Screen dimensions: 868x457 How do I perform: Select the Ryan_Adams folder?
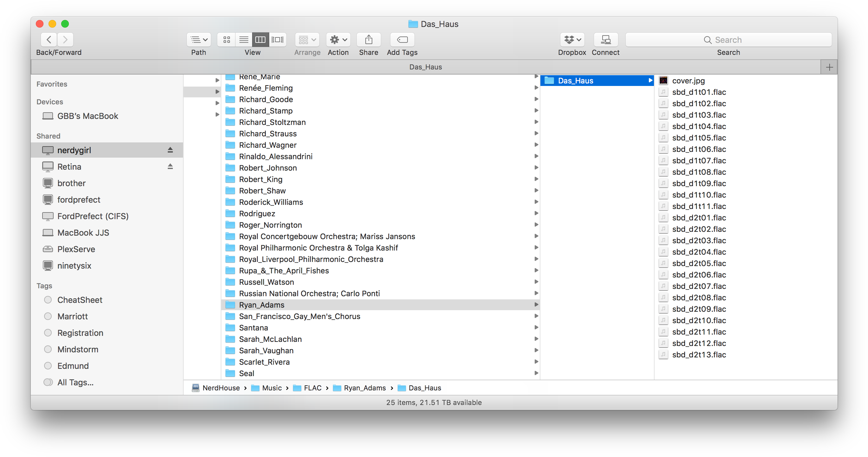(381, 305)
